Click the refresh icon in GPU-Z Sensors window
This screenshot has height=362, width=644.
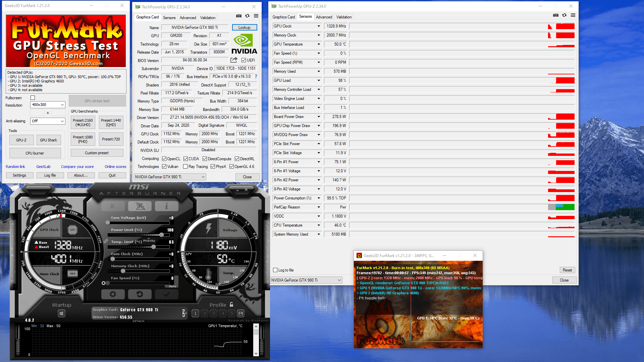point(564,15)
